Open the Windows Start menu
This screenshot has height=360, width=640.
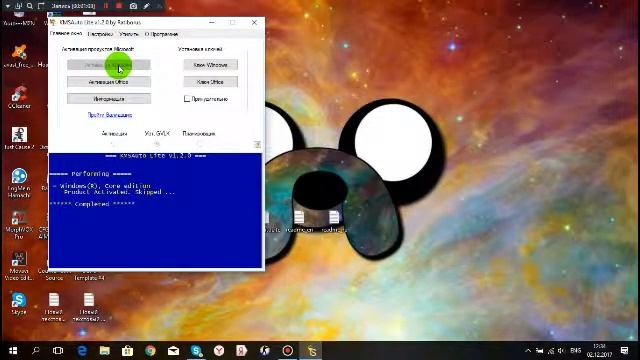click(13, 351)
